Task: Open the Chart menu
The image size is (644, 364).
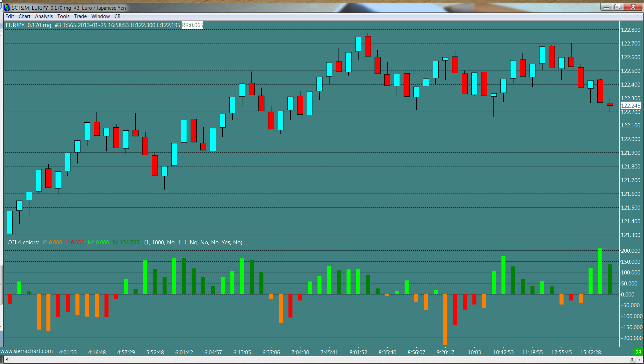Action: 24,16
